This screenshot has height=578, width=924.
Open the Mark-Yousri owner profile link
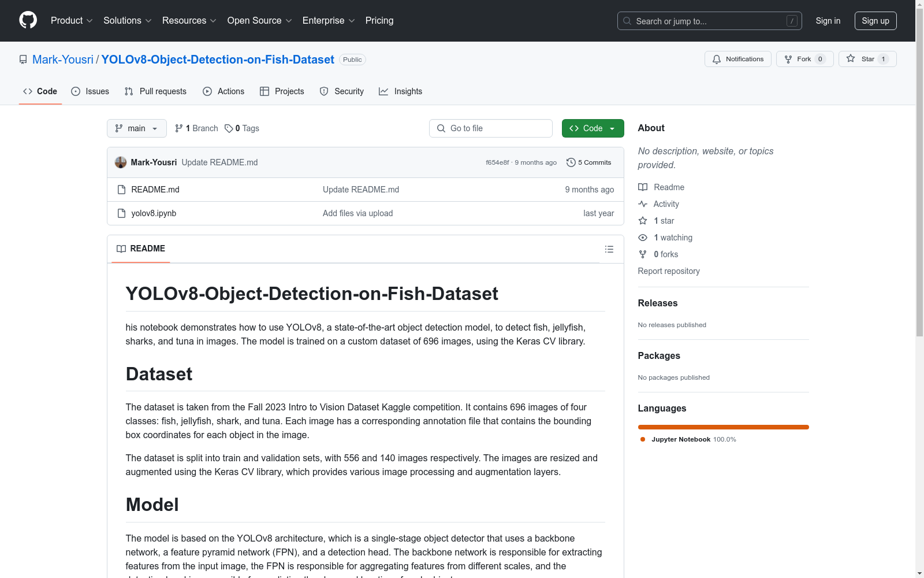[x=63, y=60]
